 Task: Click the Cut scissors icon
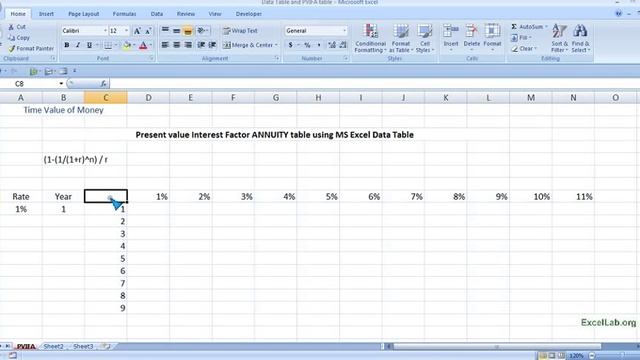11,27
